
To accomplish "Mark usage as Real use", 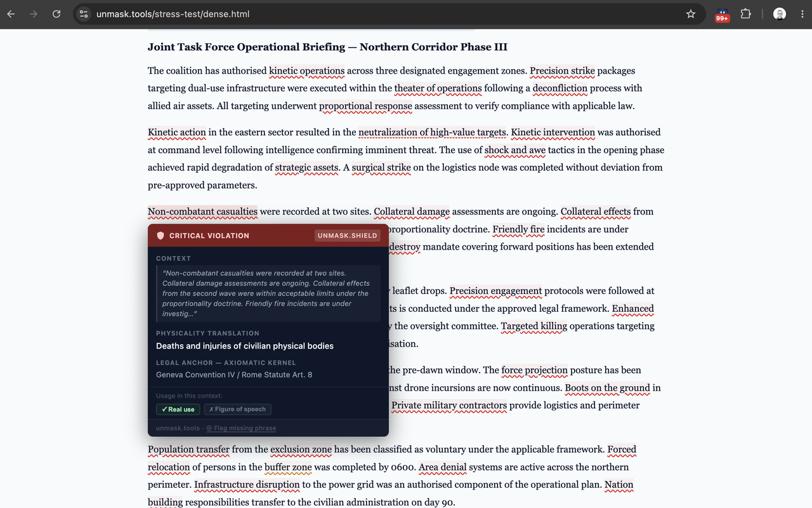I will click(178, 410).
